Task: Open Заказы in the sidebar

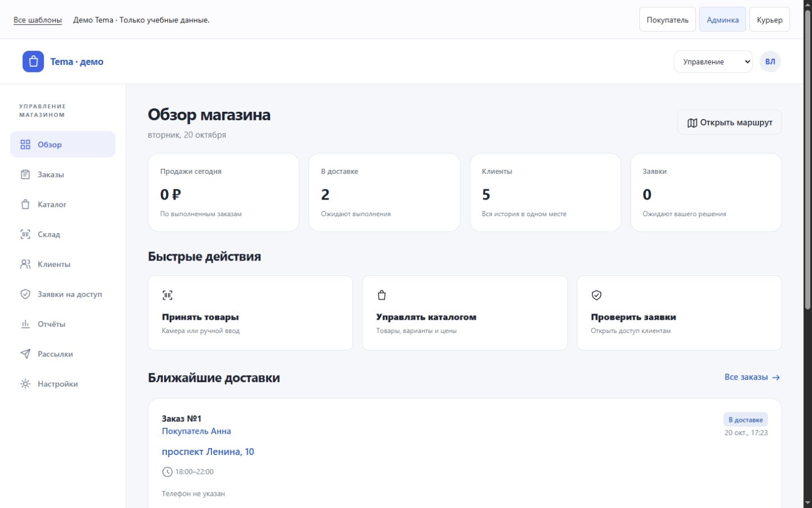Action: pos(63,174)
